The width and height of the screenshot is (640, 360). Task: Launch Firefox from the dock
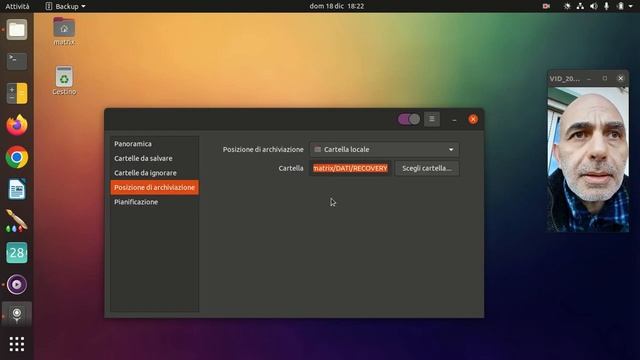(17, 125)
